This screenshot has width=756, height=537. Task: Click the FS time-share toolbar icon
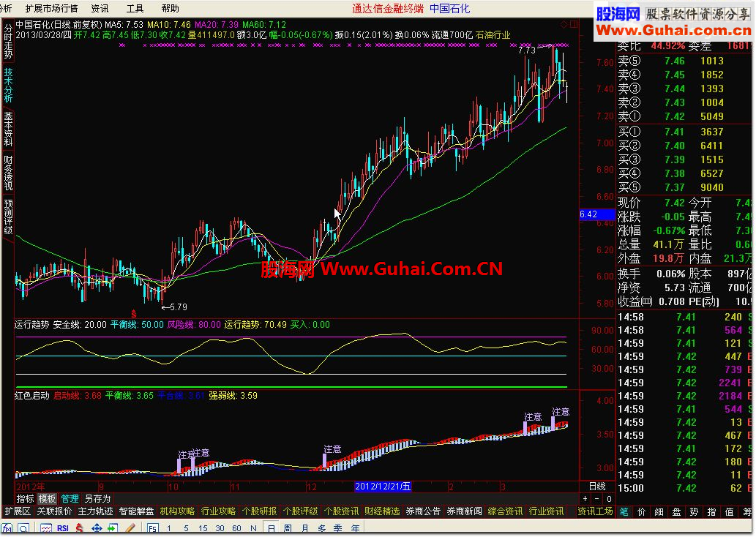pos(153,528)
